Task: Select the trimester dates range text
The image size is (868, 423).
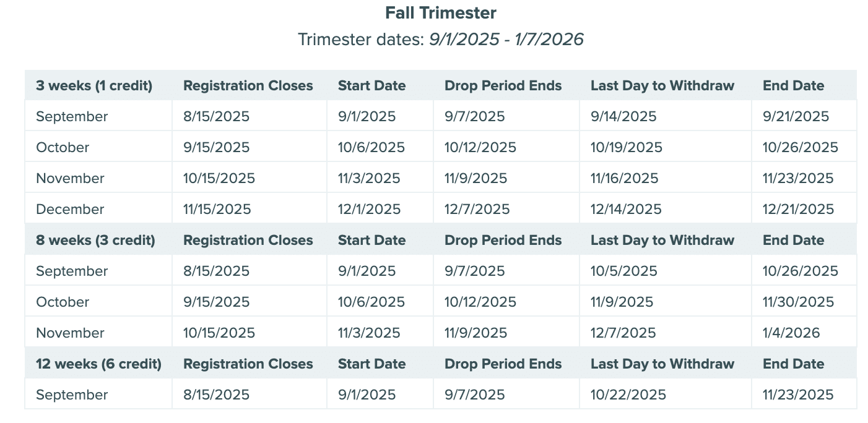Action: (506, 40)
